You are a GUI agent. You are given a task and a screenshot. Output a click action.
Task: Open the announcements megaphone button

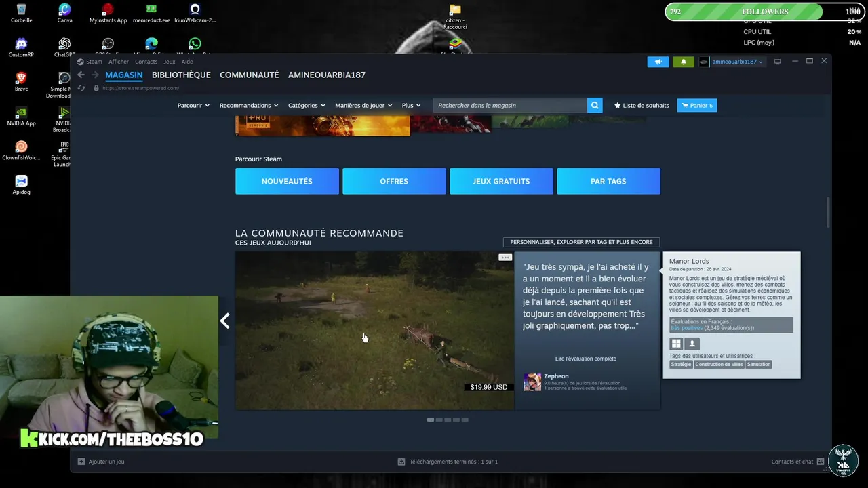pyautogui.click(x=658, y=62)
